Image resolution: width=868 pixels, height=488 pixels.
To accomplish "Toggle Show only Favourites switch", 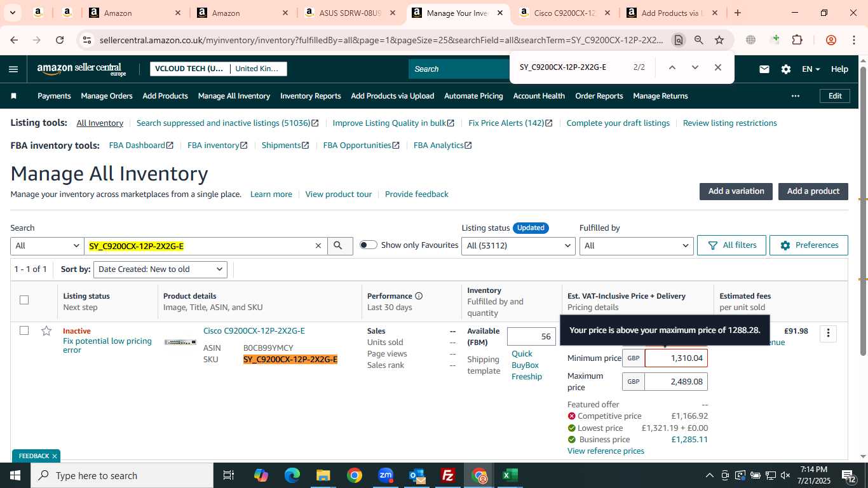I will pyautogui.click(x=369, y=245).
